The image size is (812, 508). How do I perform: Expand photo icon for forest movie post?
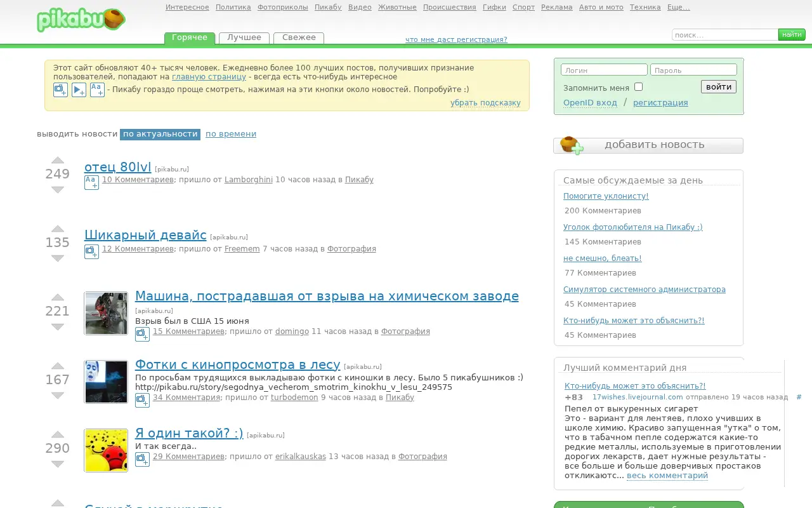click(142, 400)
